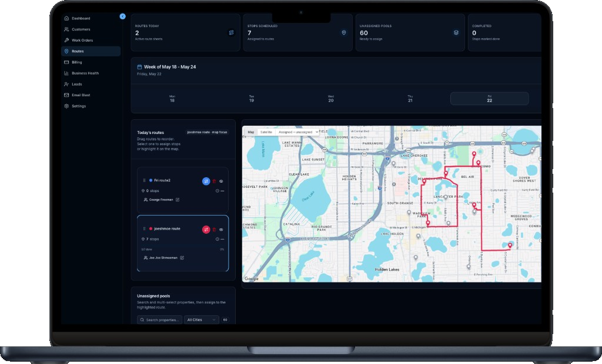Click the Settings gear icon

pos(66,106)
